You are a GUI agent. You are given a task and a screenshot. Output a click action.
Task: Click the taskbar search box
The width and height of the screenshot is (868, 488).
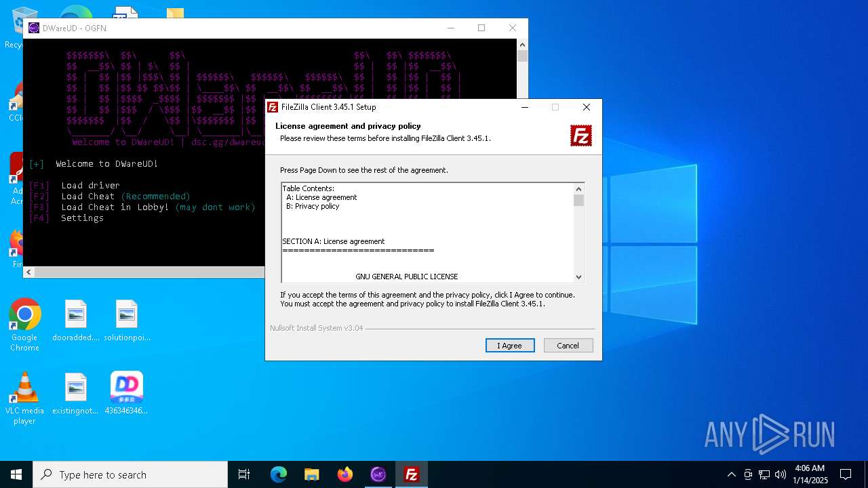pyautogui.click(x=130, y=474)
